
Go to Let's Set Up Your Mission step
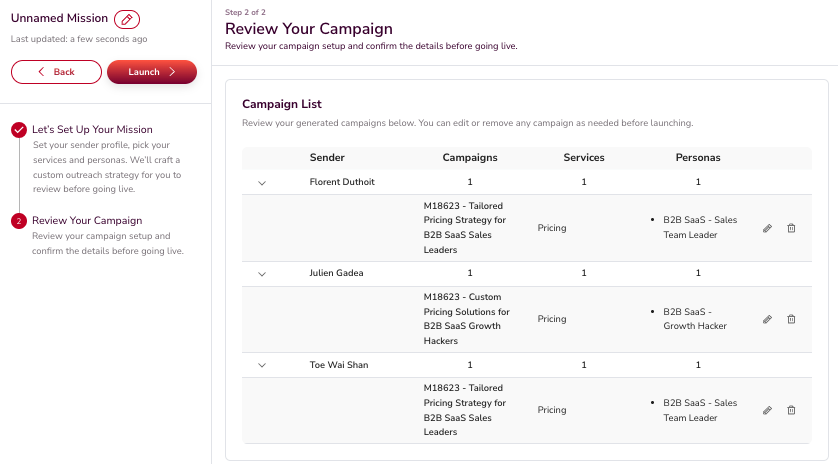coord(92,130)
